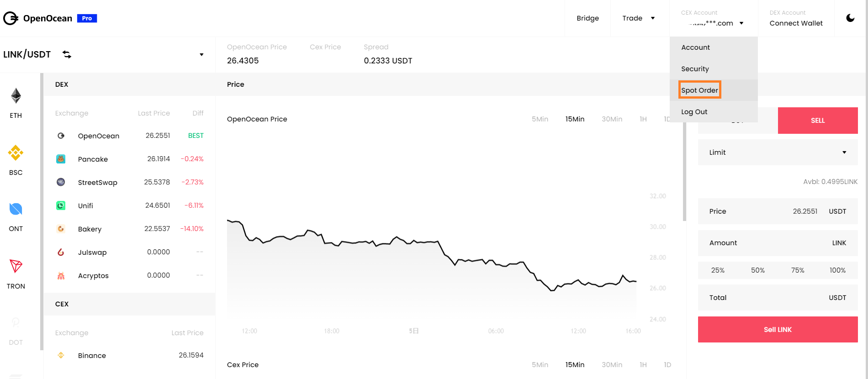Click the Spread value 0.2333 USDT
868x379 pixels.
click(388, 61)
